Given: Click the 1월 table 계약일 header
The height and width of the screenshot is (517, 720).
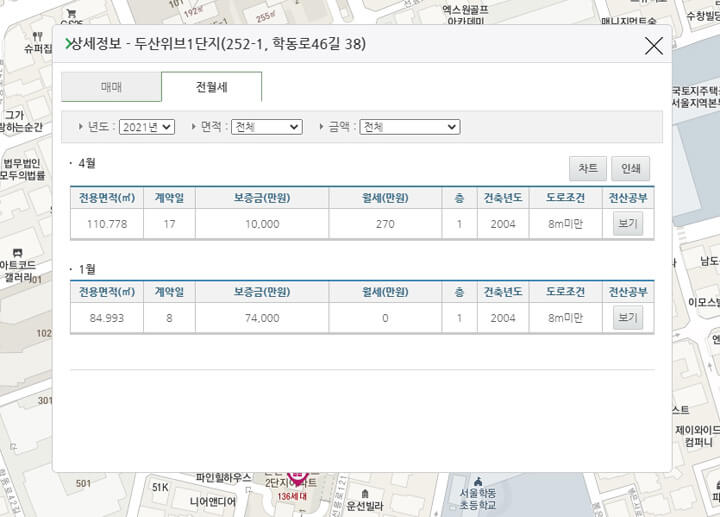Looking at the screenshot, I should pyautogui.click(x=169, y=292).
